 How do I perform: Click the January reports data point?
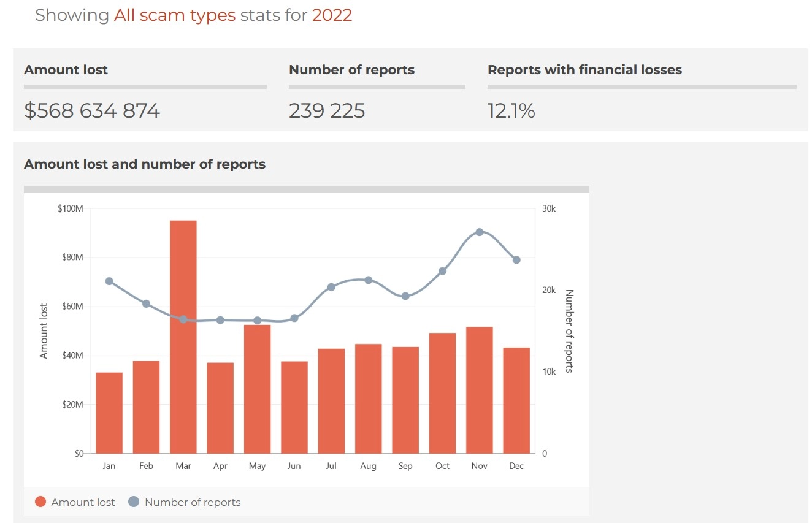pos(109,281)
